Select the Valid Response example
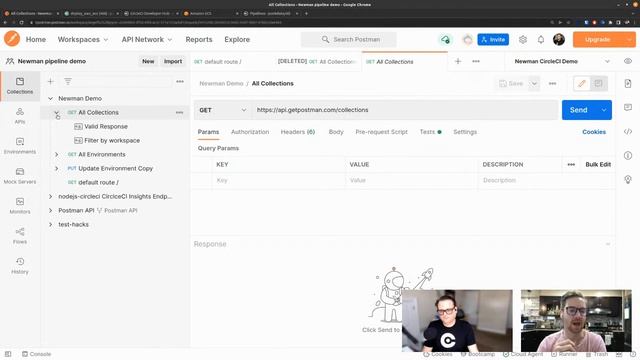 106,127
